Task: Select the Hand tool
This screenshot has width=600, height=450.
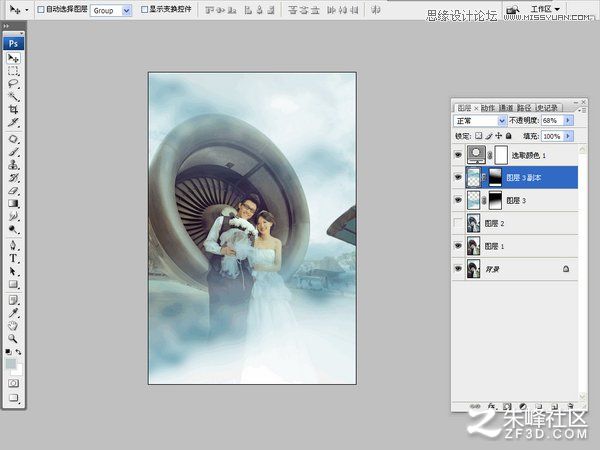Action: (x=13, y=326)
